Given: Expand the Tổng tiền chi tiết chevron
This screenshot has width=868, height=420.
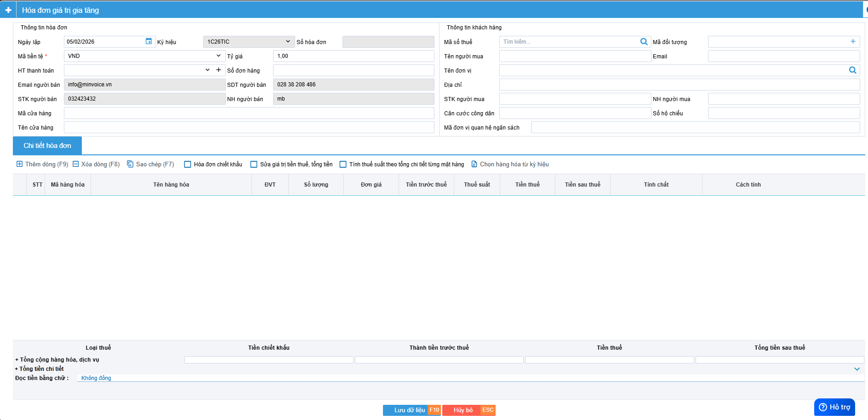Looking at the screenshot, I should [857, 369].
